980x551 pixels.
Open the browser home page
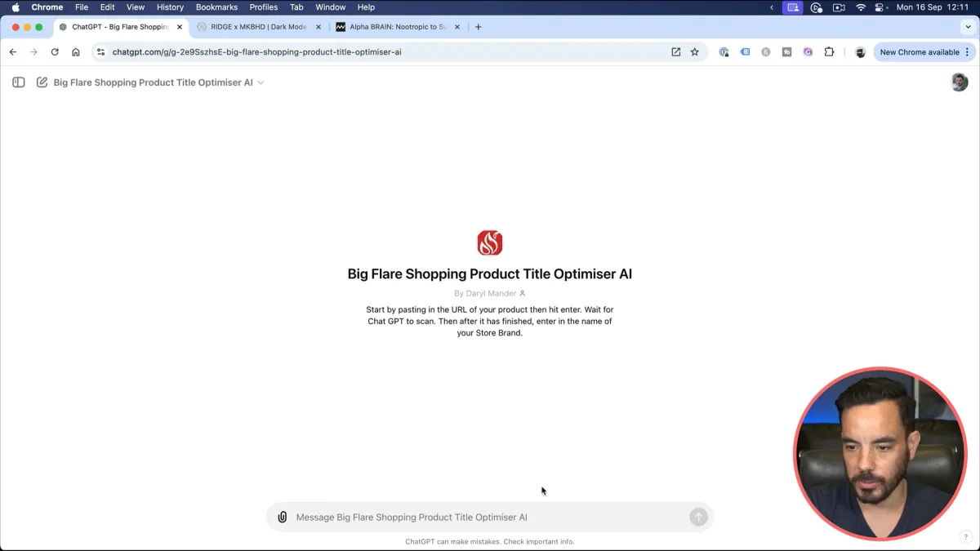point(76,51)
